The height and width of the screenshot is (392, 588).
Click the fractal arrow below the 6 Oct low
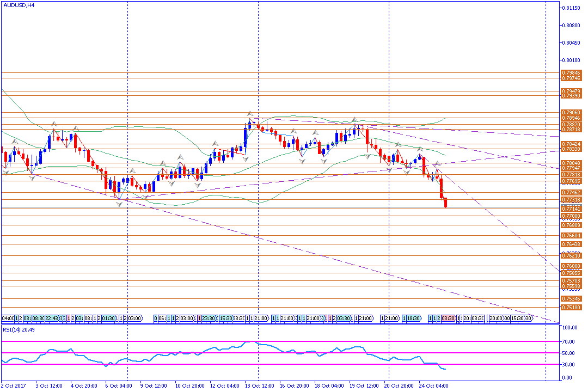[x=119, y=205]
